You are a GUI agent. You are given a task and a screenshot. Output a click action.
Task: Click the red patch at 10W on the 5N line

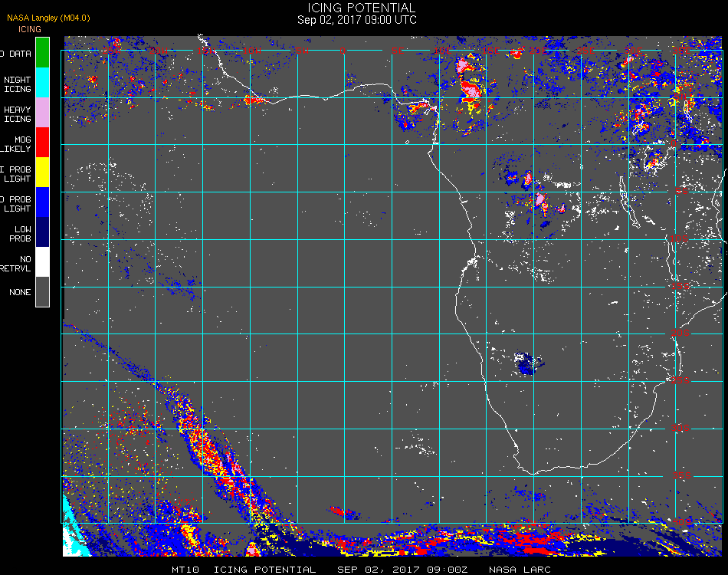(253, 100)
